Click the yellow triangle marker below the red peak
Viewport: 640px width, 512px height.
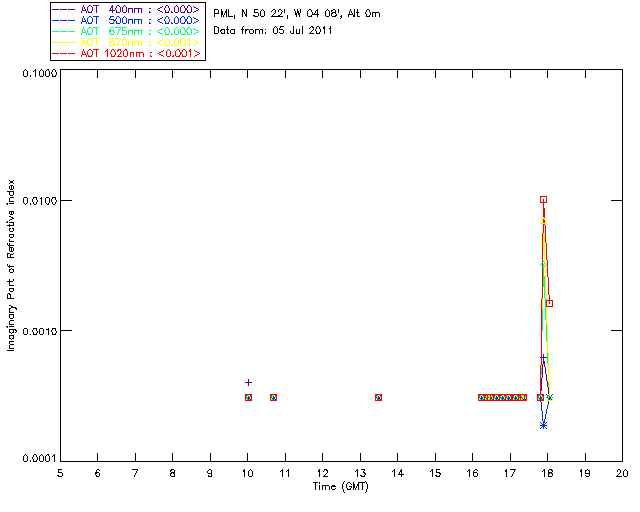coord(543,221)
